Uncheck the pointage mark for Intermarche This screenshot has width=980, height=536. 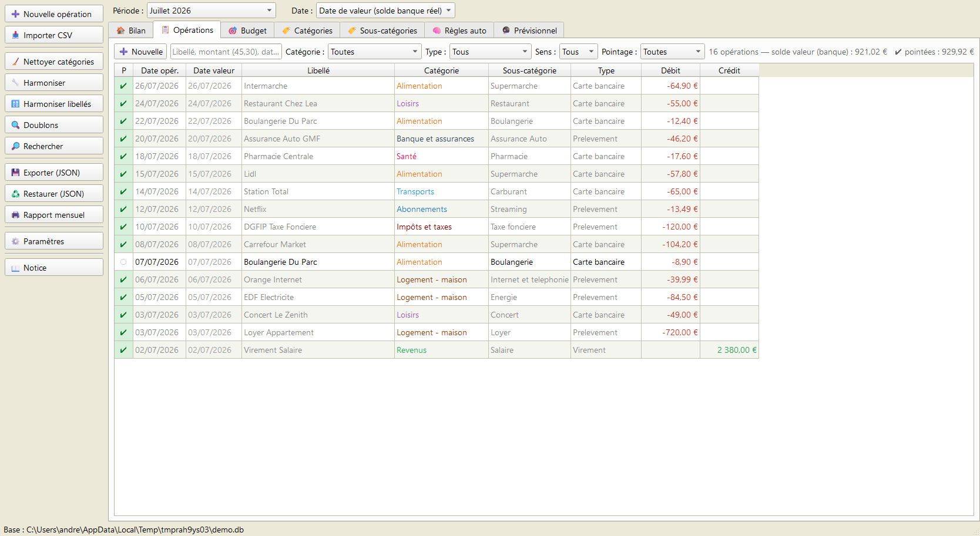click(x=123, y=86)
